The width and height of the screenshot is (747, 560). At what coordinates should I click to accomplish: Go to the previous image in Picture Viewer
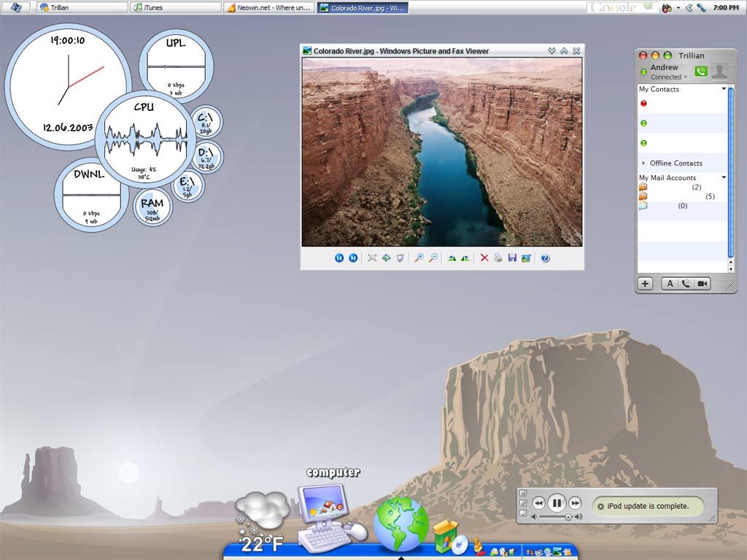tap(339, 258)
